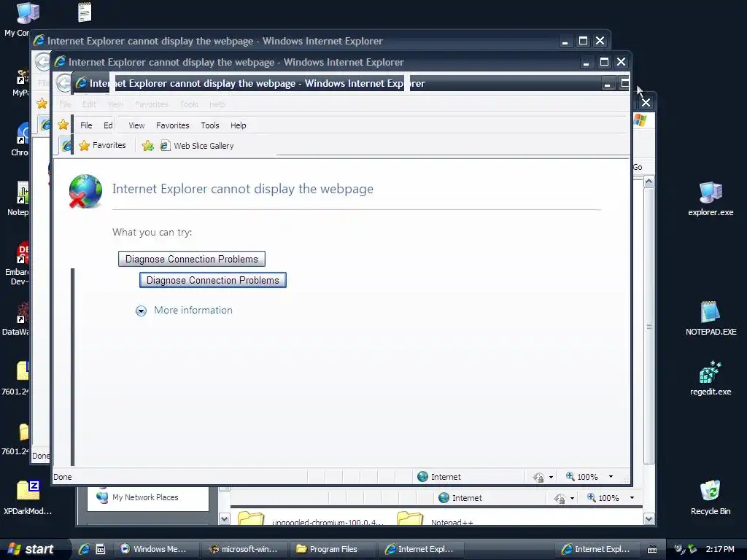Click the Add to Favorites Bar star-arrow icon
Image resolution: width=747 pixels, height=560 pixels.
[147, 146]
